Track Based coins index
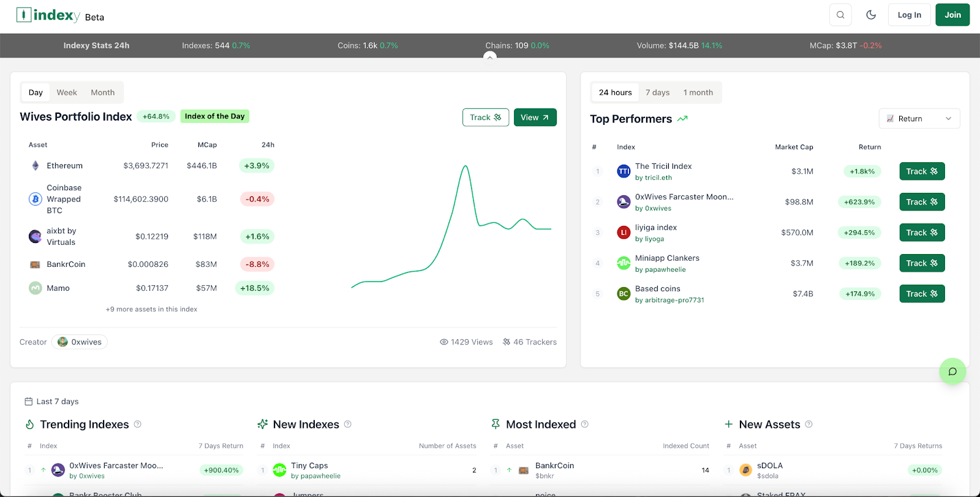Viewport: 980px width, 497px height. tap(922, 294)
